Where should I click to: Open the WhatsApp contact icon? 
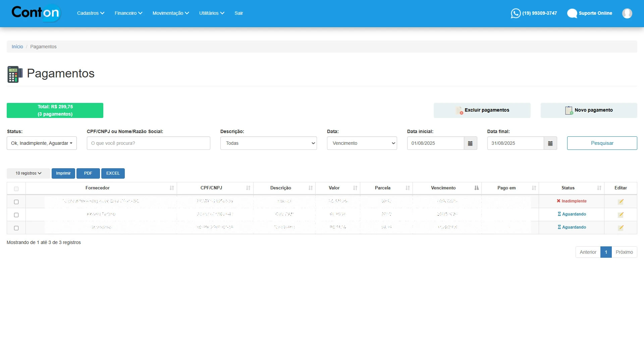pyautogui.click(x=516, y=13)
